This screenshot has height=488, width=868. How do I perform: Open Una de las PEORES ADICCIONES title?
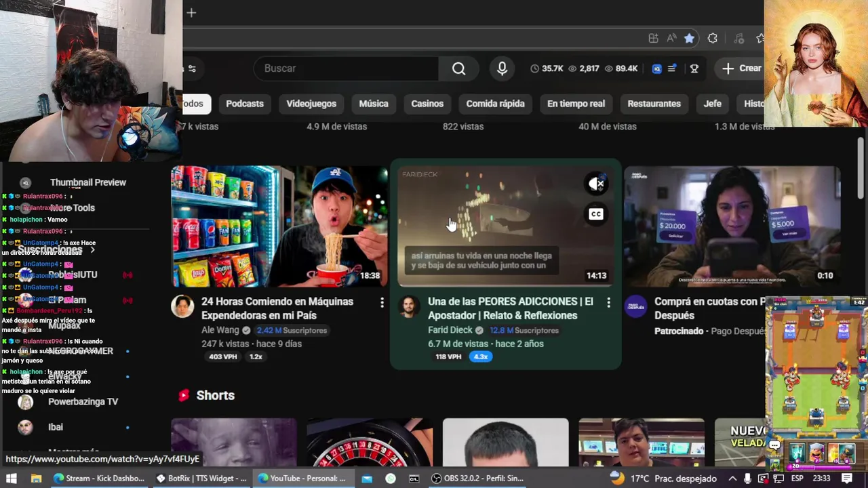[x=511, y=308]
